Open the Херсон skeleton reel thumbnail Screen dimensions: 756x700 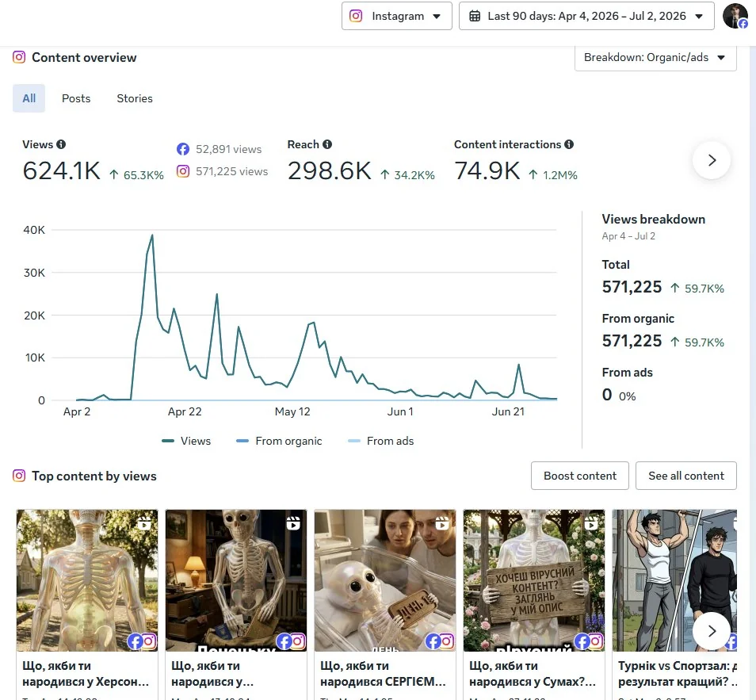click(87, 580)
